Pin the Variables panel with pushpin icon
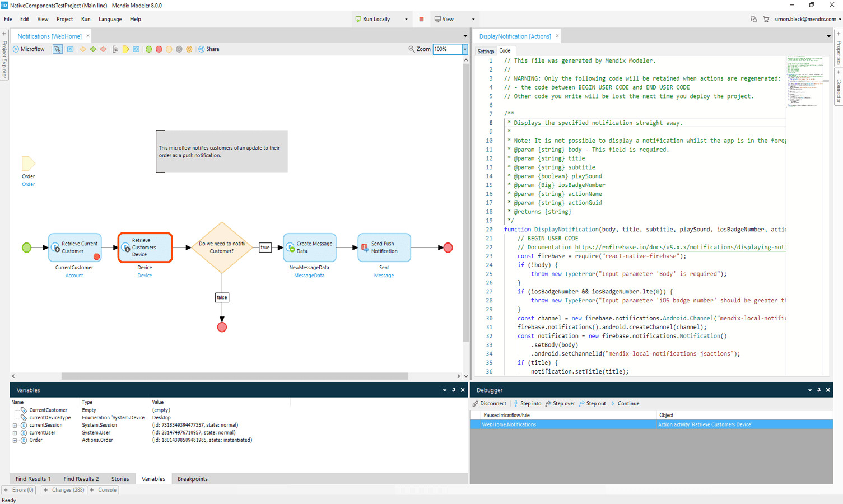Viewport: 843px width, 504px height. (454, 390)
